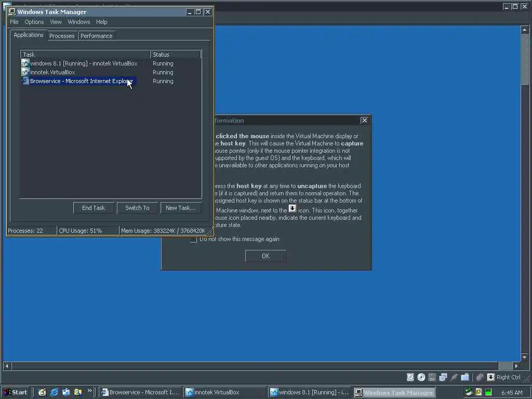
Task: Click the Switch To button
Action: (x=137, y=208)
